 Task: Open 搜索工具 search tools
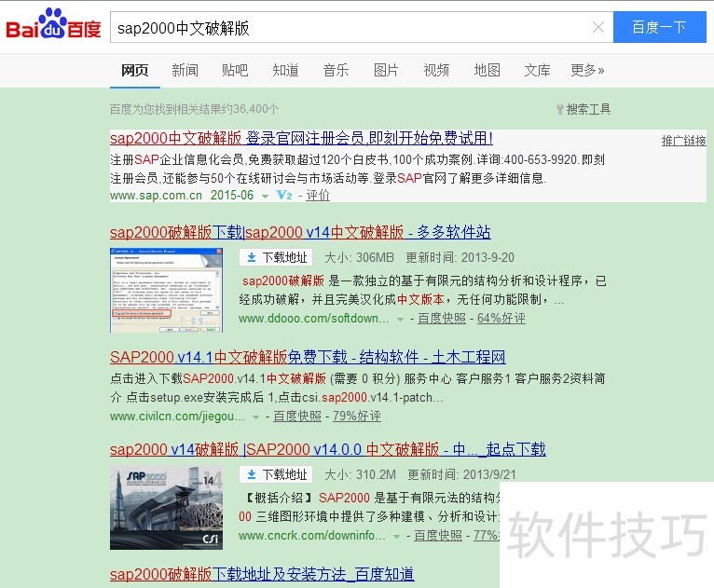[584, 109]
